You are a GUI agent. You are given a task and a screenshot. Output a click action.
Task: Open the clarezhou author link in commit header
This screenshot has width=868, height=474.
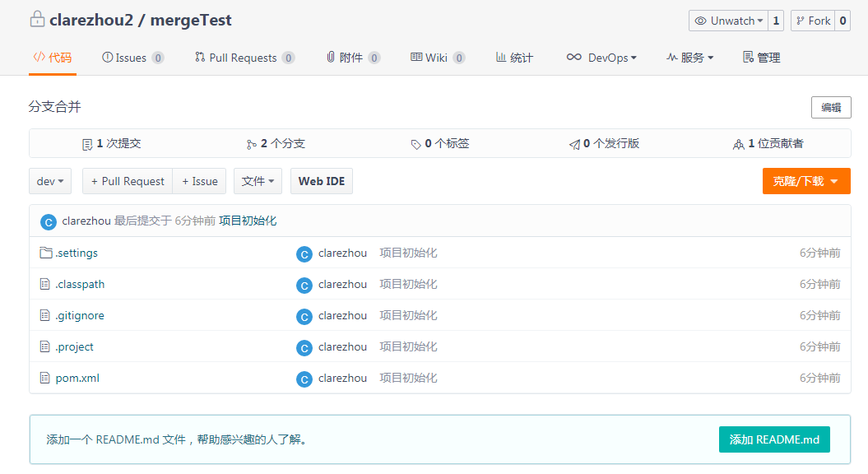(86, 221)
